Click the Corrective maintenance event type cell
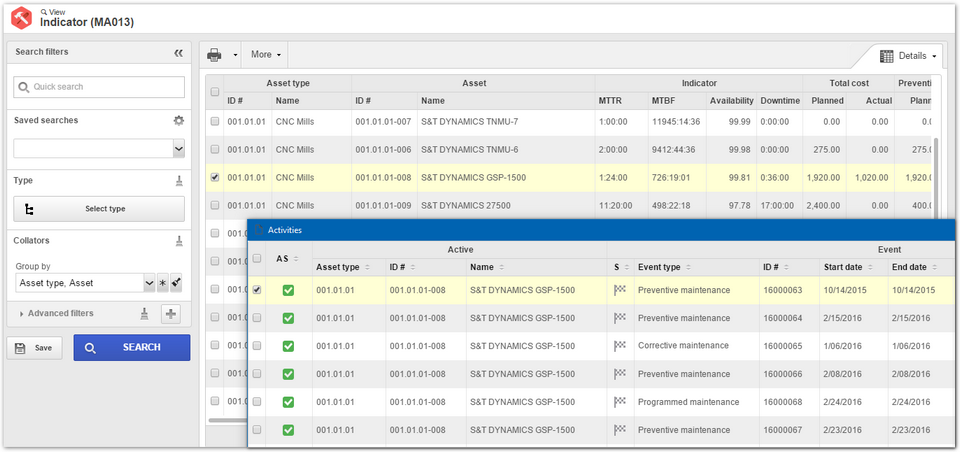 pos(683,345)
